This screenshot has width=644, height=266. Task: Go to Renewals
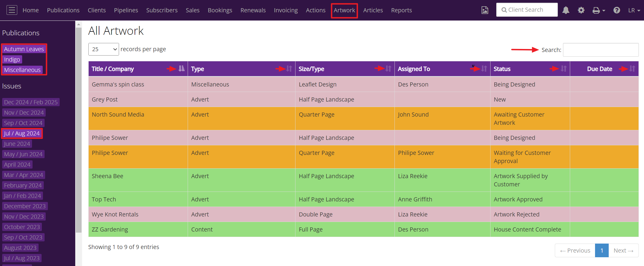point(253,10)
